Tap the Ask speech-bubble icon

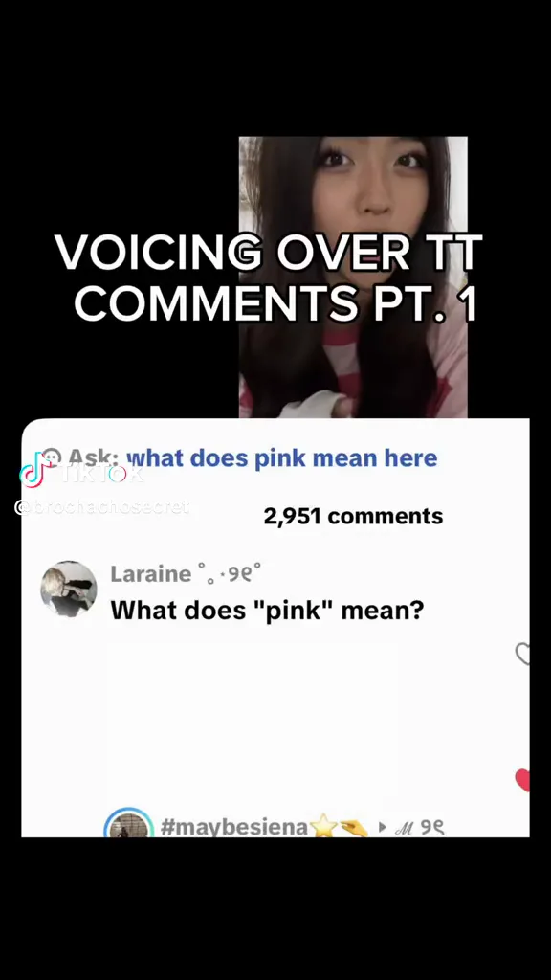tap(52, 457)
